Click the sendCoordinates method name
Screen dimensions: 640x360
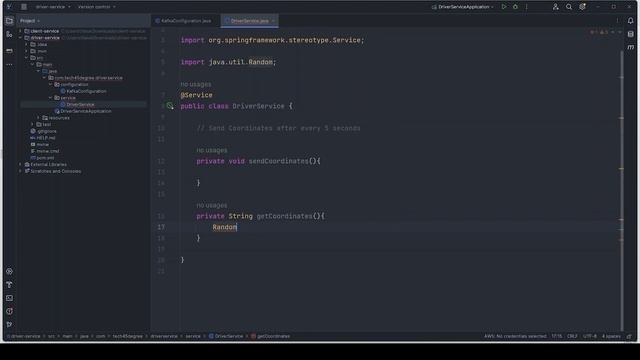[278, 161]
